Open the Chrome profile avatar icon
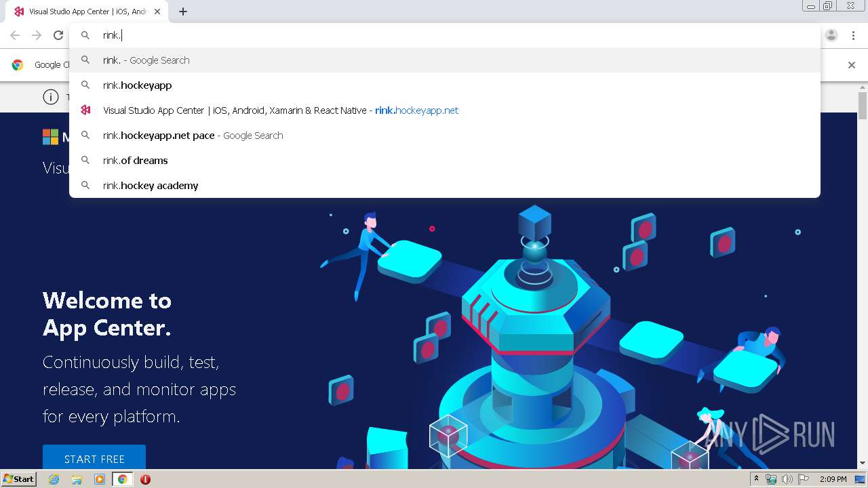Viewport: 868px width, 488px height. (x=831, y=35)
